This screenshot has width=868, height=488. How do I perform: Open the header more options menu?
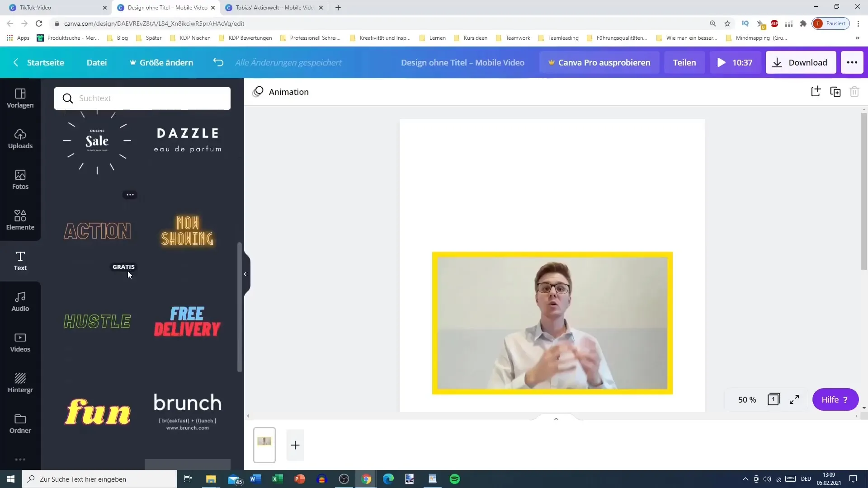[852, 62]
